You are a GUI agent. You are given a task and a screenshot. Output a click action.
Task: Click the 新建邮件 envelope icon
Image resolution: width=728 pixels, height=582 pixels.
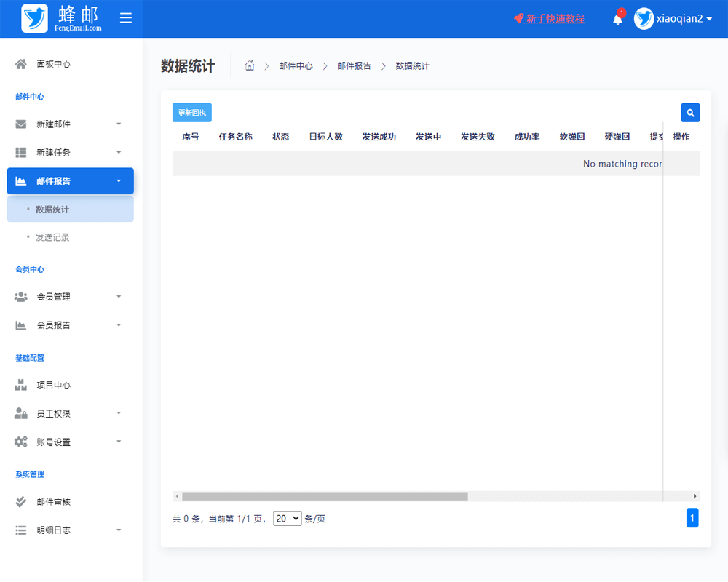(22, 124)
